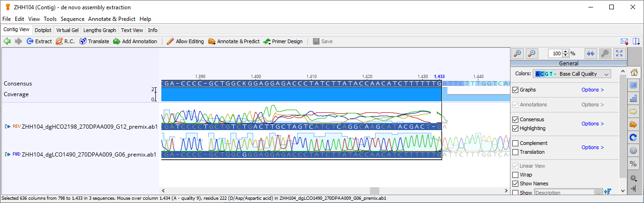Switch to the Dotplot tab
The image size is (644, 203).
click(43, 30)
